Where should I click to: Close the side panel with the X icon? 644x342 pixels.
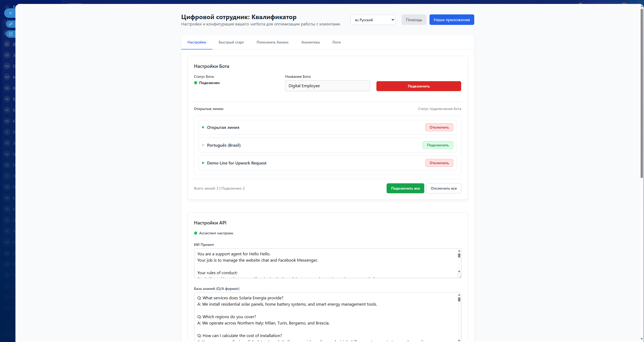pos(10,13)
